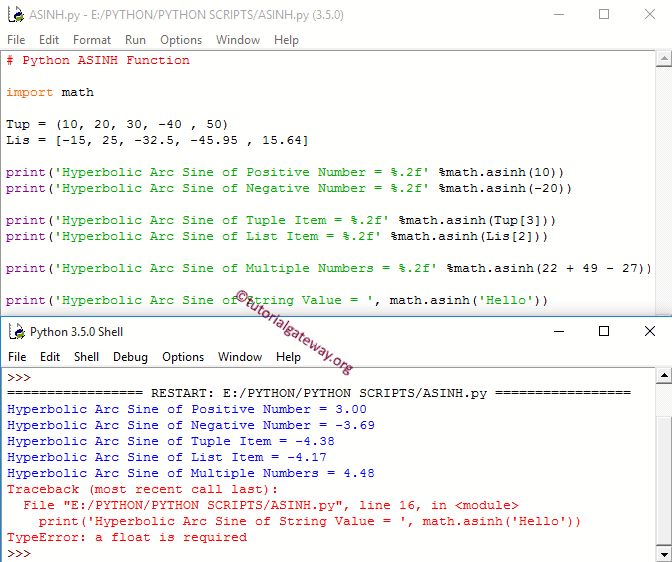Click 'Traceback (most recent call last):' line

click(142, 489)
